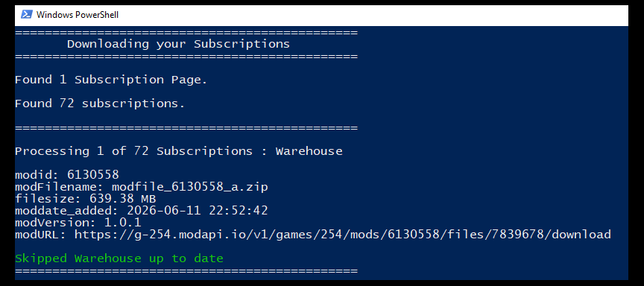This screenshot has height=286, width=644.
Task: Click the modVersion 1.0.1 line
Action: click(x=78, y=223)
